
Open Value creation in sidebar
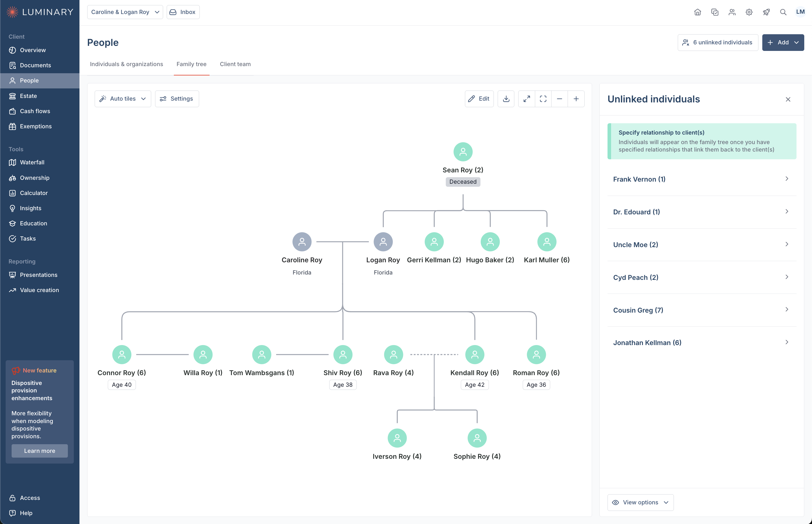pos(40,290)
